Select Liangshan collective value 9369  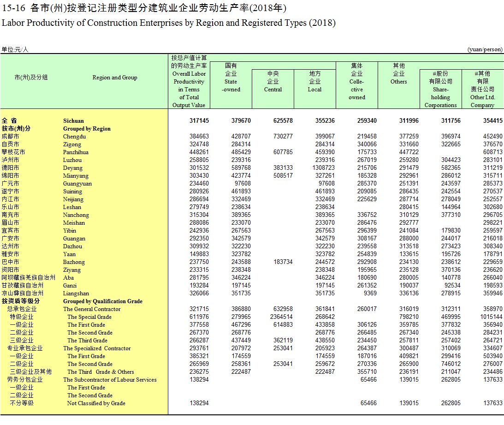point(370,293)
